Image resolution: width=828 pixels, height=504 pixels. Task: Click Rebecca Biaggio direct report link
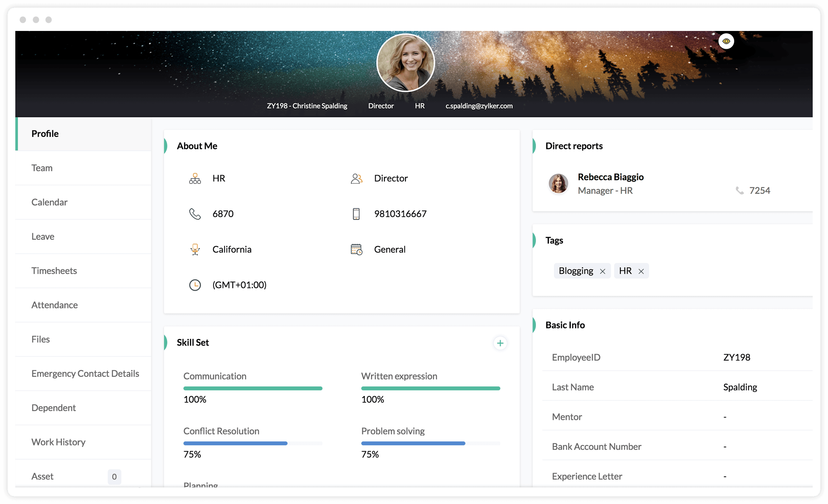pyautogui.click(x=611, y=177)
